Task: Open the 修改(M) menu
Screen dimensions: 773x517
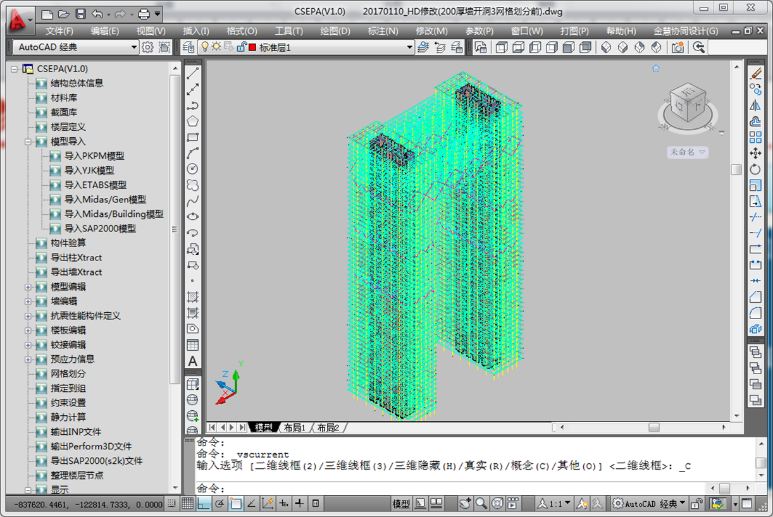Action: tap(431, 31)
